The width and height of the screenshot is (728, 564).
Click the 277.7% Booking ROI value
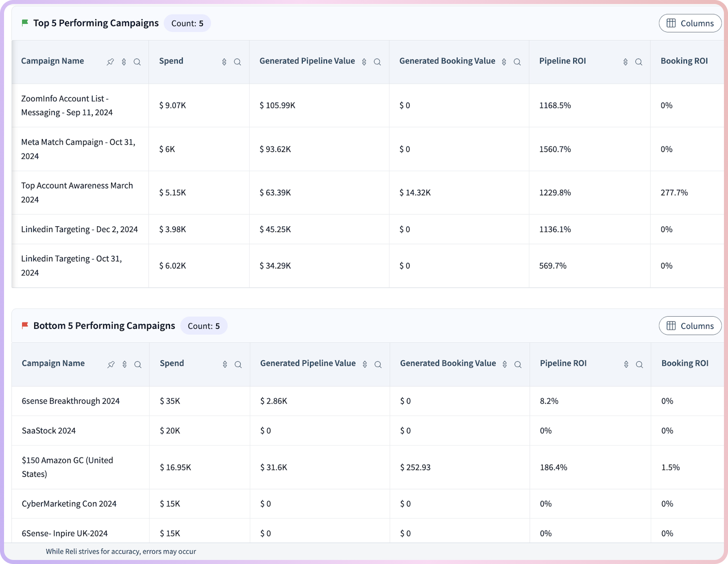(674, 192)
